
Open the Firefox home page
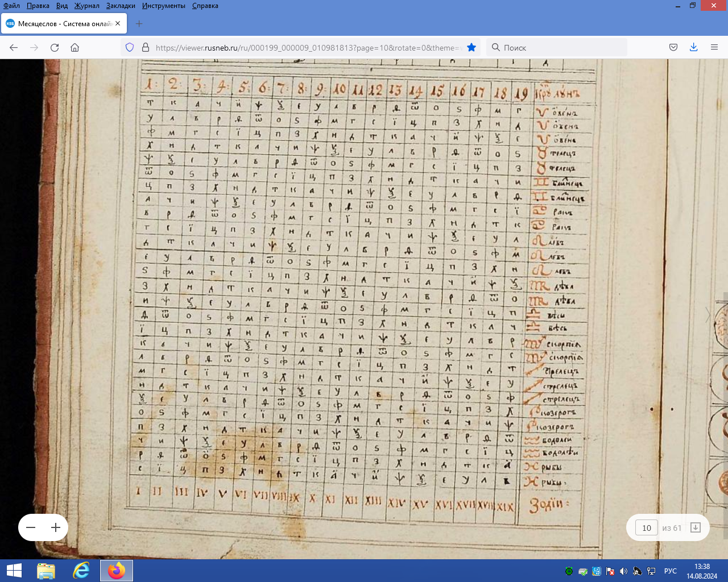pos(75,48)
